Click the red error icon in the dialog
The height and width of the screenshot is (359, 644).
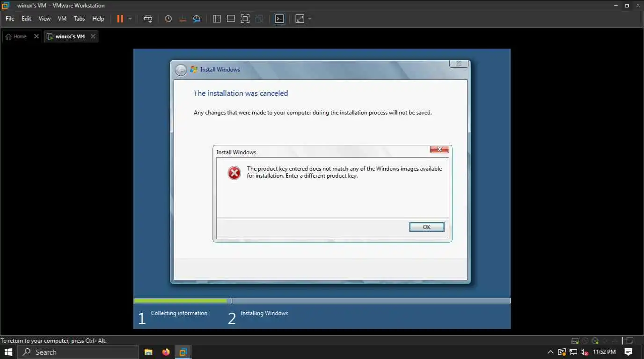coord(234,173)
